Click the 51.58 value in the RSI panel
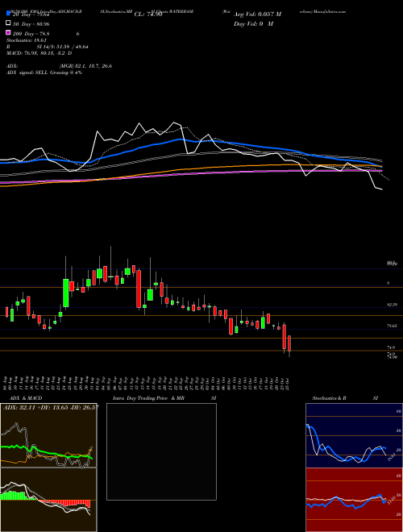Screen dimensions: 403x532 393,500
